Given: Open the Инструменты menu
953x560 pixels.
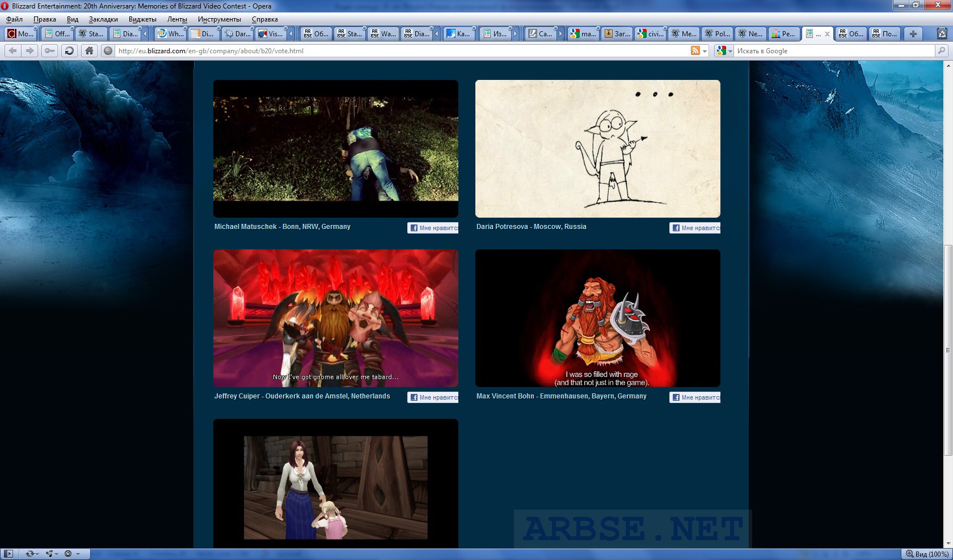Looking at the screenshot, I should (220, 19).
